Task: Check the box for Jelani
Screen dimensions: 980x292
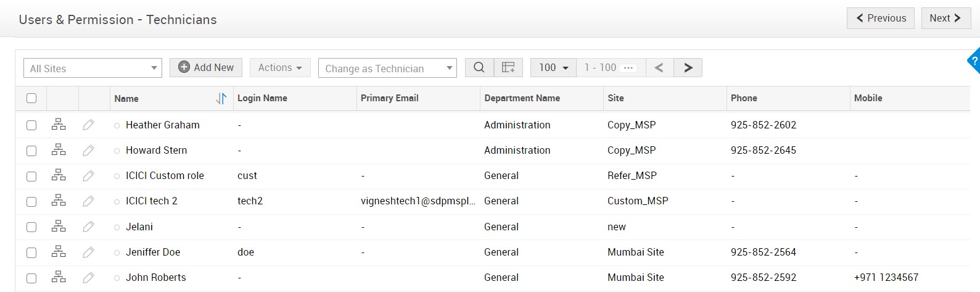Action: point(31,227)
